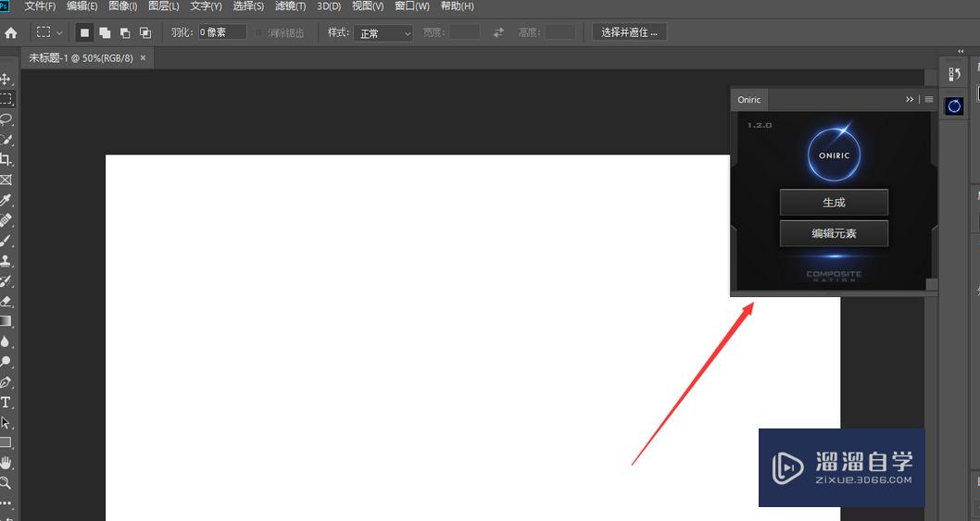Click the 生成 button in Oniric
The width and height of the screenshot is (980, 521).
(834, 203)
